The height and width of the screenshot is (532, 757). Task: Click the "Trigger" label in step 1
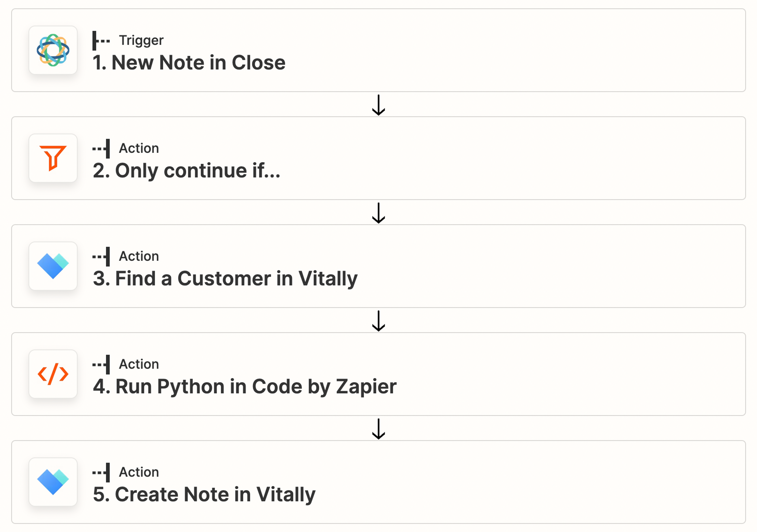tap(141, 41)
